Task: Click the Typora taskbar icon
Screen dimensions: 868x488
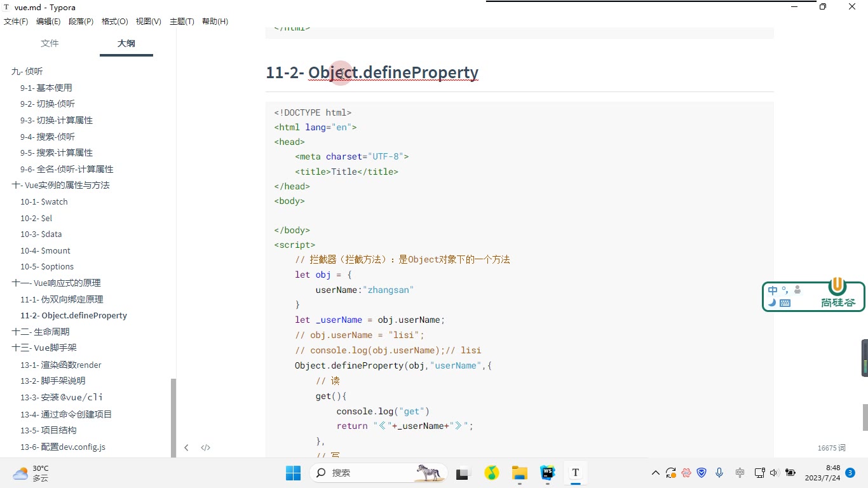Action: (576, 473)
